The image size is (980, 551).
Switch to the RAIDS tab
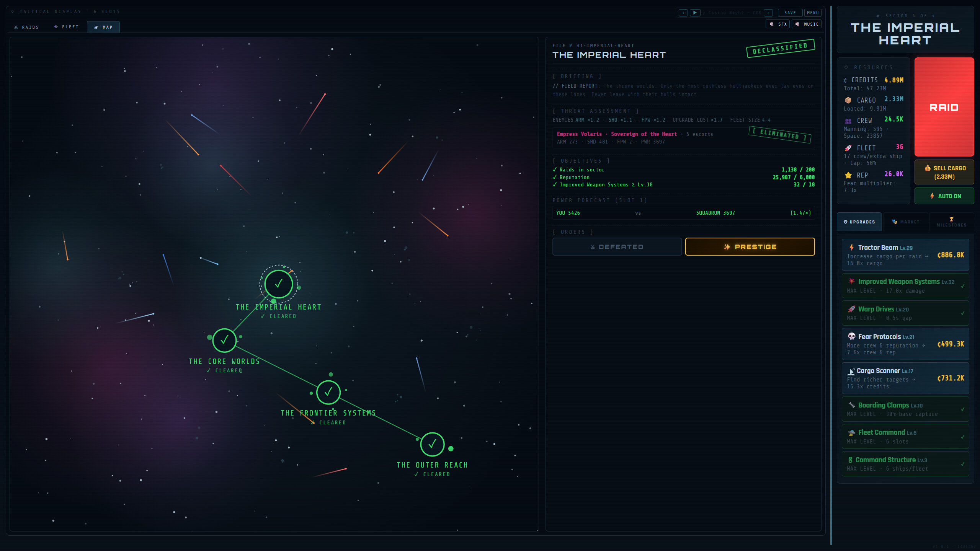pyautogui.click(x=26, y=27)
